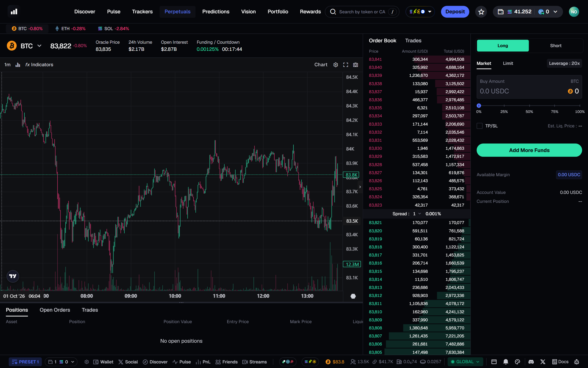Switch to the Open Orders tab

pyautogui.click(x=55, y=310)
